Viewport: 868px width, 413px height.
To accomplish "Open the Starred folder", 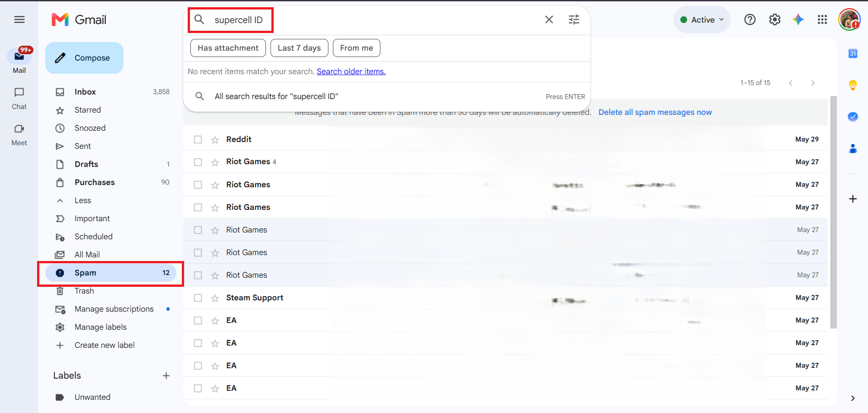I will point(110,110).
